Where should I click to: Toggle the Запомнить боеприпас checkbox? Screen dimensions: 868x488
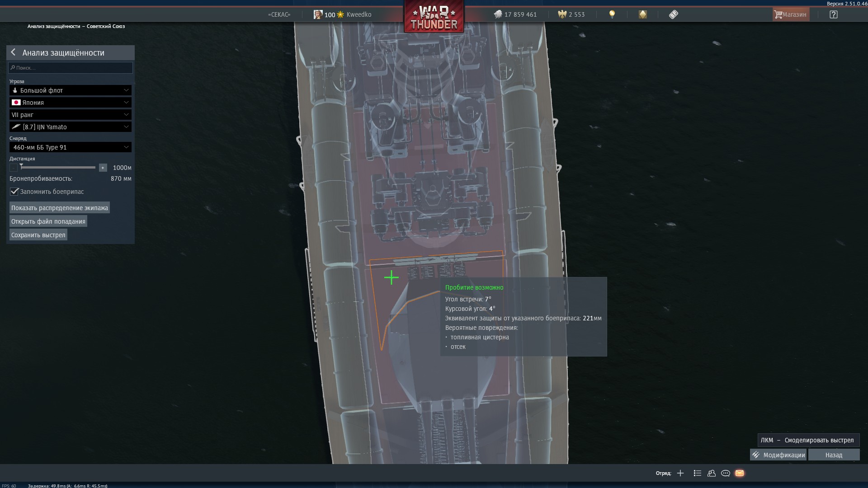[x=14, y=192]
